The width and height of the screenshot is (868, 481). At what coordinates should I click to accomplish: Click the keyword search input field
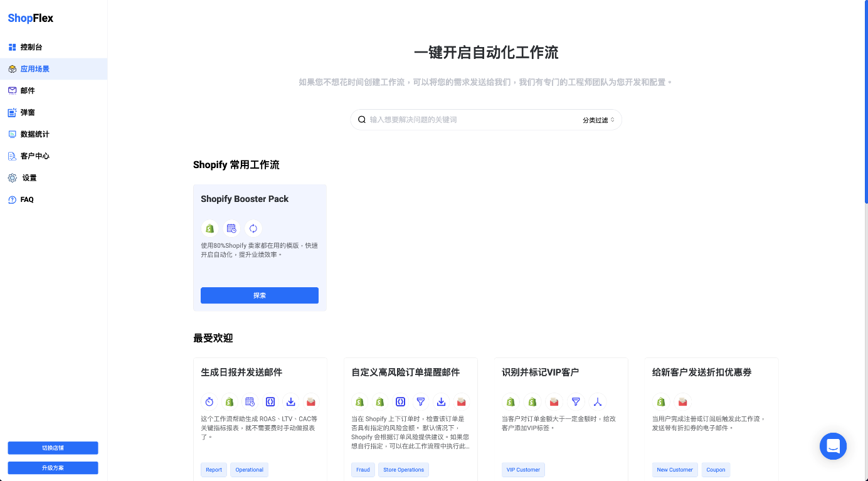point(470,120)
